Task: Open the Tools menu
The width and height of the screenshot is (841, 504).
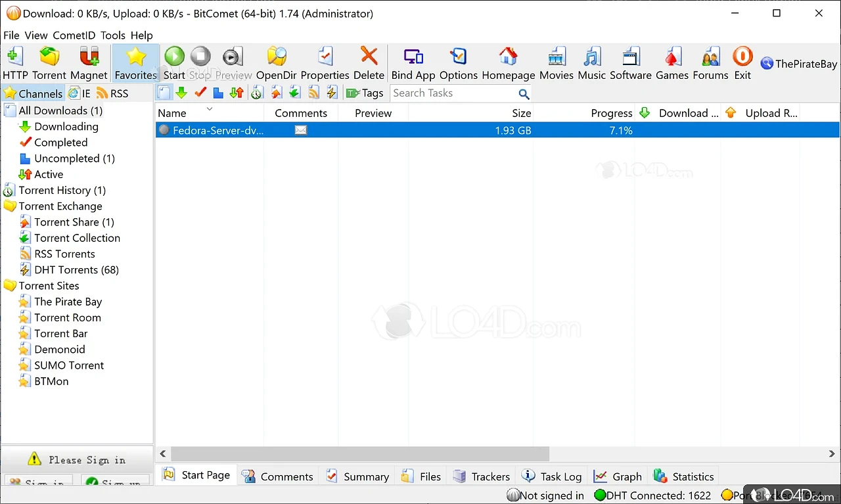Action: click(x=113, y=35)
